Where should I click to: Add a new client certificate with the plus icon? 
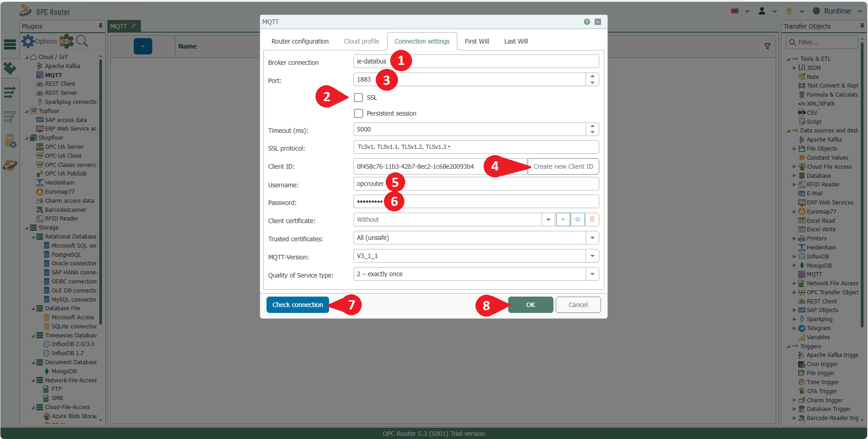(x=563, y=219)
